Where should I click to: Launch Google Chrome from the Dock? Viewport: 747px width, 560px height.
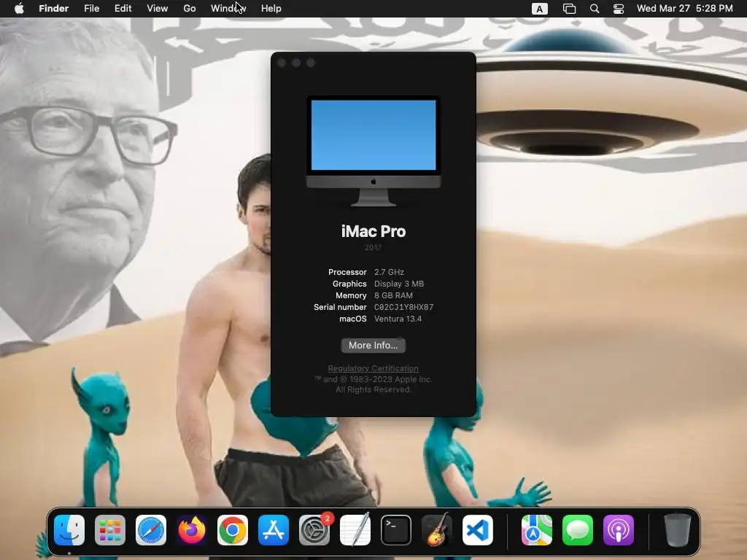pos(233,530)
